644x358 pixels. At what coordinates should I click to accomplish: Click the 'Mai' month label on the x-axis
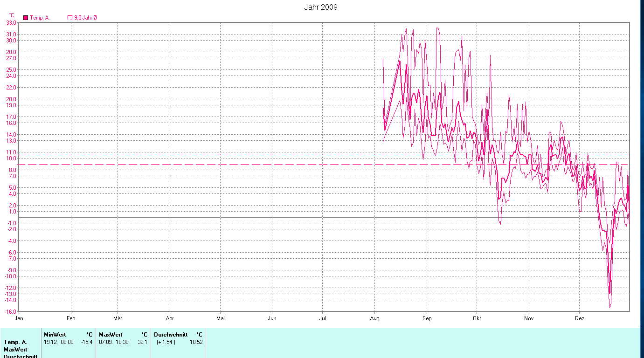221,318
